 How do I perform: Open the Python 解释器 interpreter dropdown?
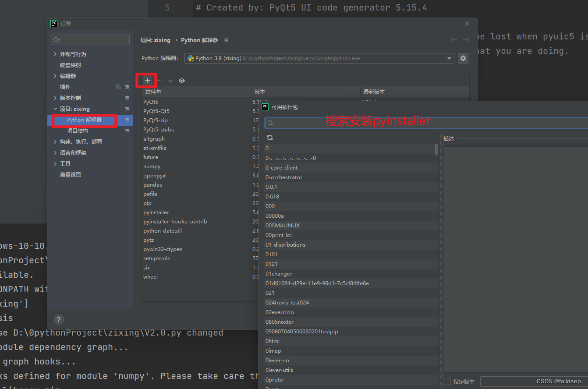449,58
